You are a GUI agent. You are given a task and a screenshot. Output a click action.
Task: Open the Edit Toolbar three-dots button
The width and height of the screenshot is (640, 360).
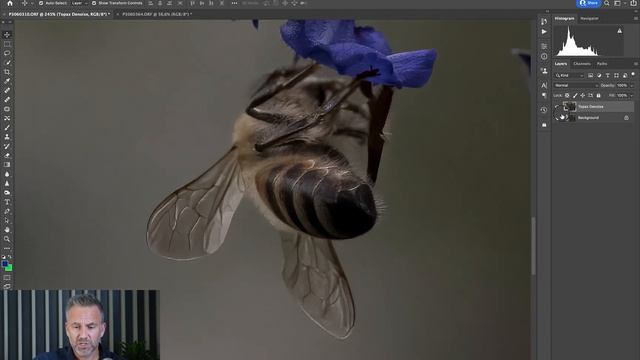(x=7, y=248)
